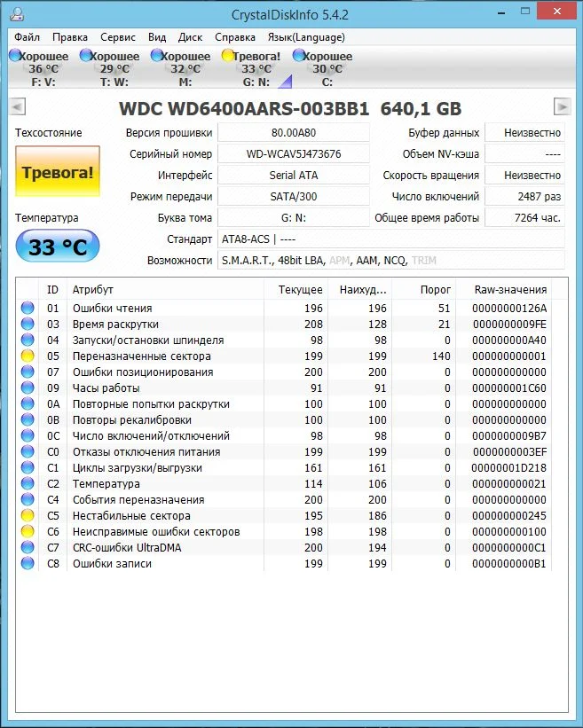This screenshot has height=728, width=583.
Task: Select the Переназначенные сектора attribute name
Action: tap(142, 356)
